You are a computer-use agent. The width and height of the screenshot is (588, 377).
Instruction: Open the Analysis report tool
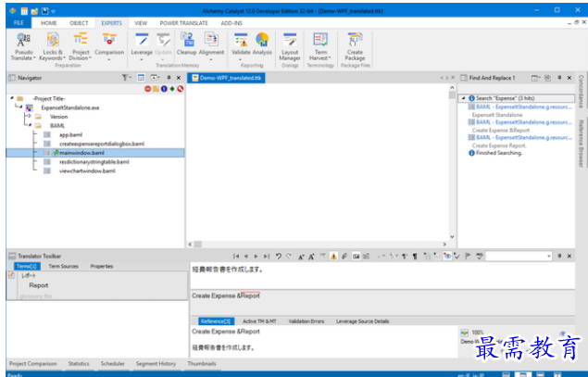click(x=262, y=44)
